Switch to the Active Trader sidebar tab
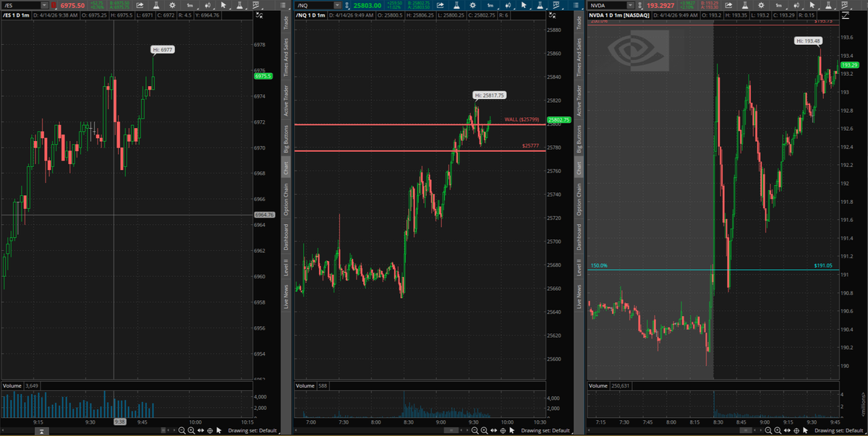Image resolution: width=868 pixels, height=436 pixels. (x=287, y=96)
